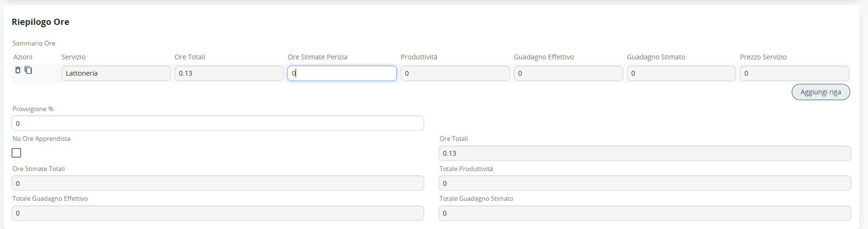The image size is (868, 229).
Task: Click into the Provvigione % field
Action: (x=217, y=123)
